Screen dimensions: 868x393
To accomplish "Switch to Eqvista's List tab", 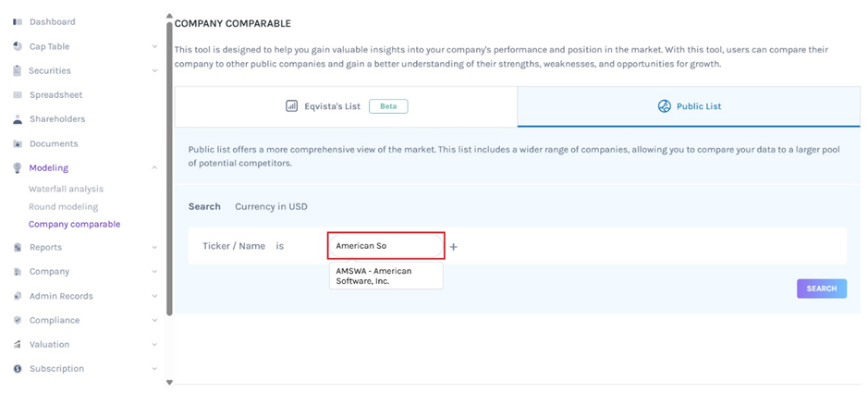I will tap(346, 106).
